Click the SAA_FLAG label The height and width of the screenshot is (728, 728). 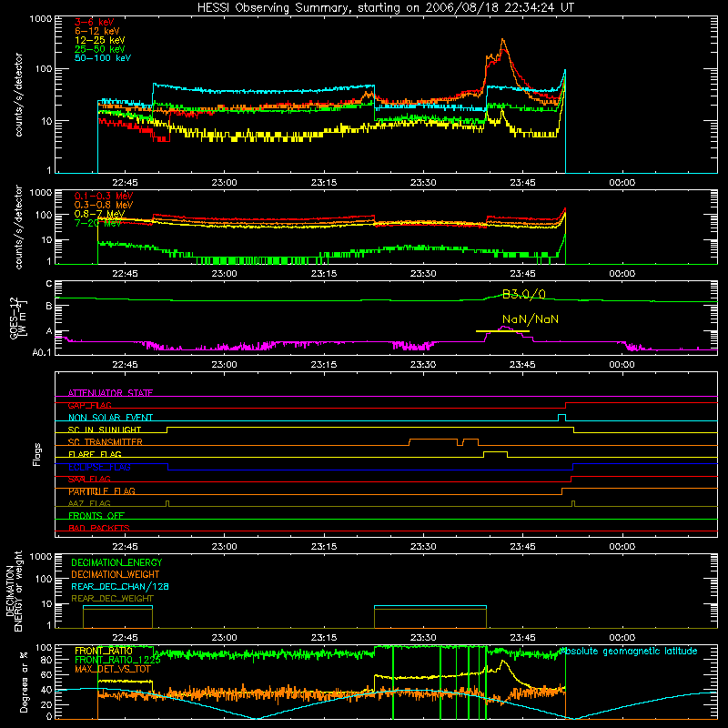tap(89, 479)
